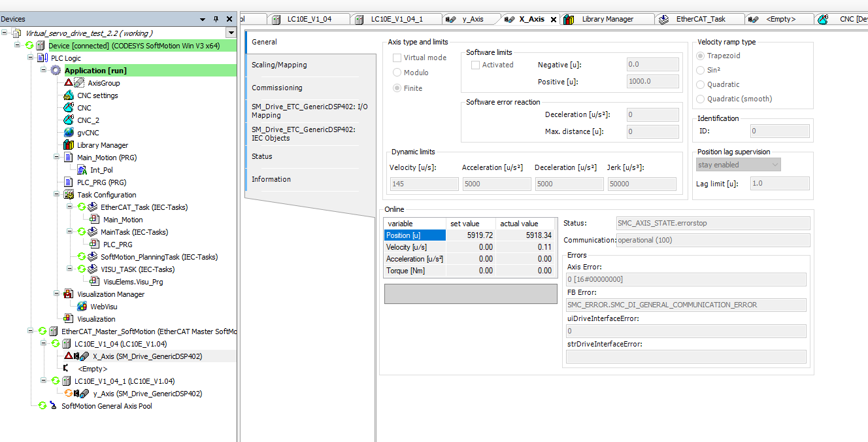Open the Commissioning side tab
The height and width of the screenshot is (442, 868).
(277, 88)
